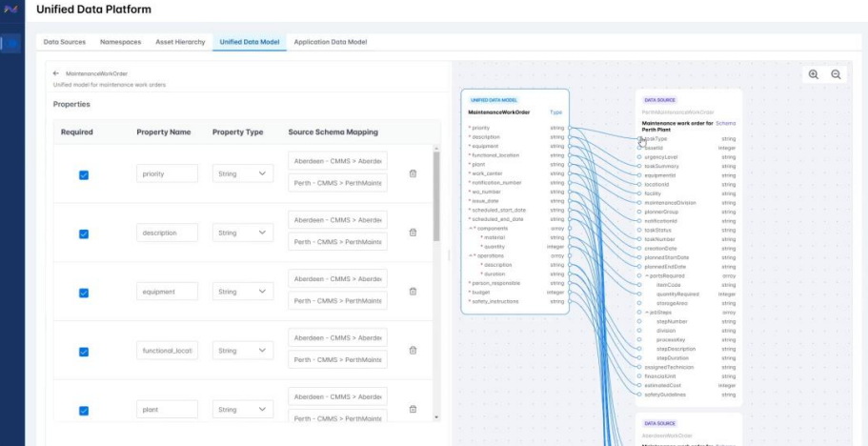Viewport: 868px width, 446px height.
Task: Delete the description property row
Action: coord(413,233)
